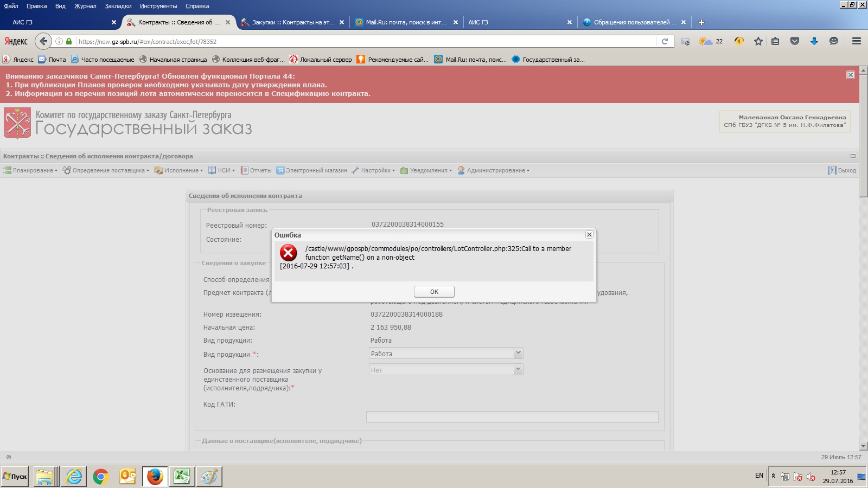Open Internet Explorer from the taskbar

click(74, 477)
